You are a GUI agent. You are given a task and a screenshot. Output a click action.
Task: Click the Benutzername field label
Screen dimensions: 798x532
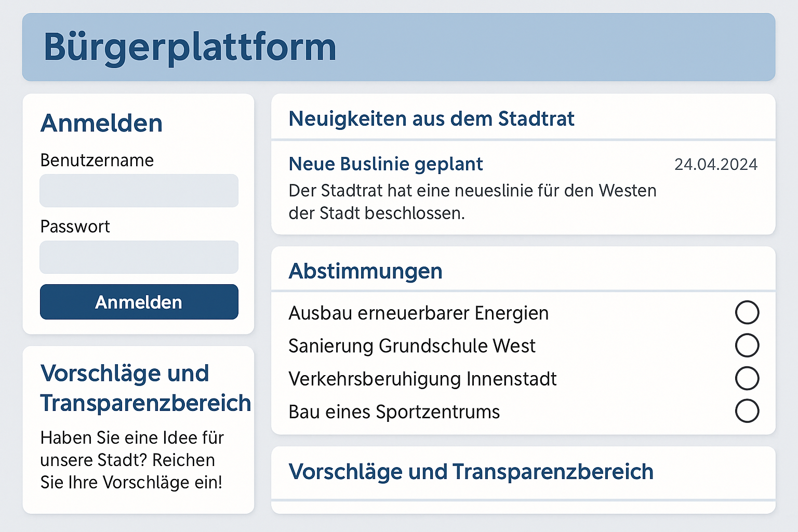[x=97, y=161]
